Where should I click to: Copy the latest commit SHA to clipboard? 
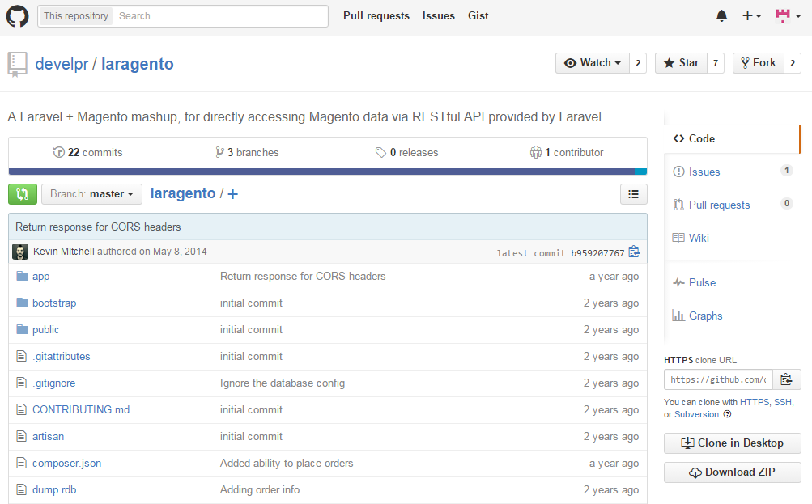(x=635, y=252)
